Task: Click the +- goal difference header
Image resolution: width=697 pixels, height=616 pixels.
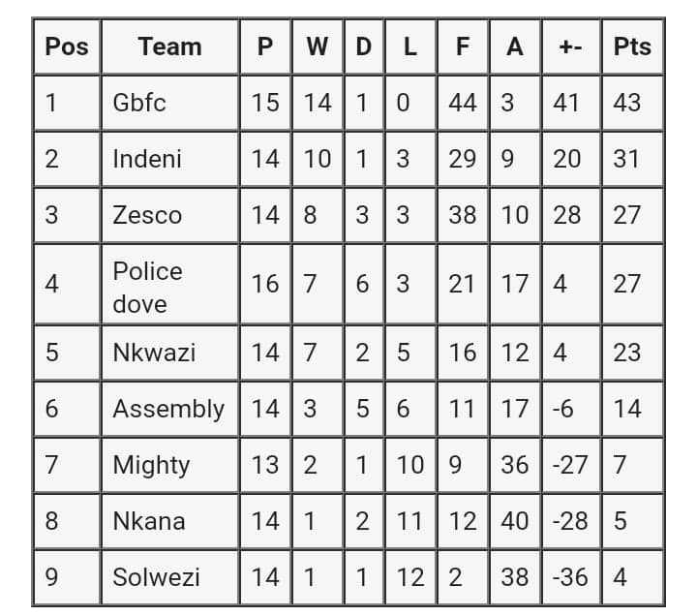Action: 570,46
